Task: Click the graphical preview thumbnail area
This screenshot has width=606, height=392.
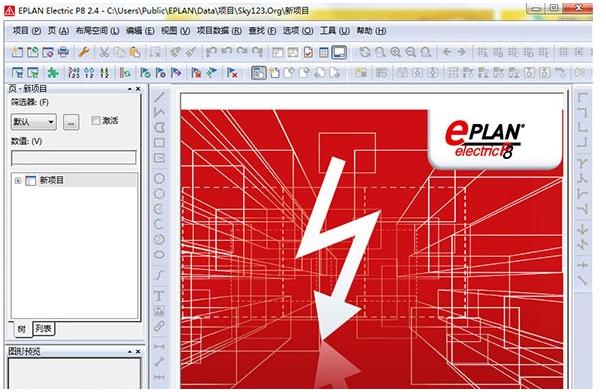Action: tap(74, 373)
